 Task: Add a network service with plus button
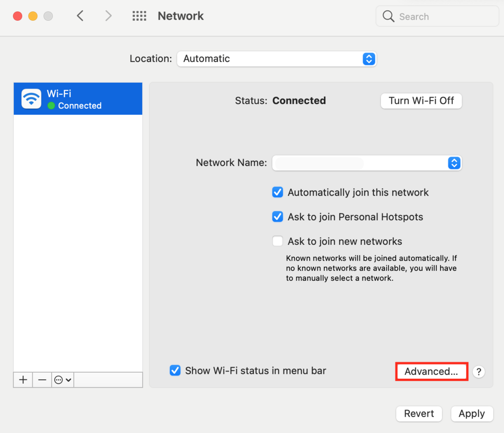point(23,380)
